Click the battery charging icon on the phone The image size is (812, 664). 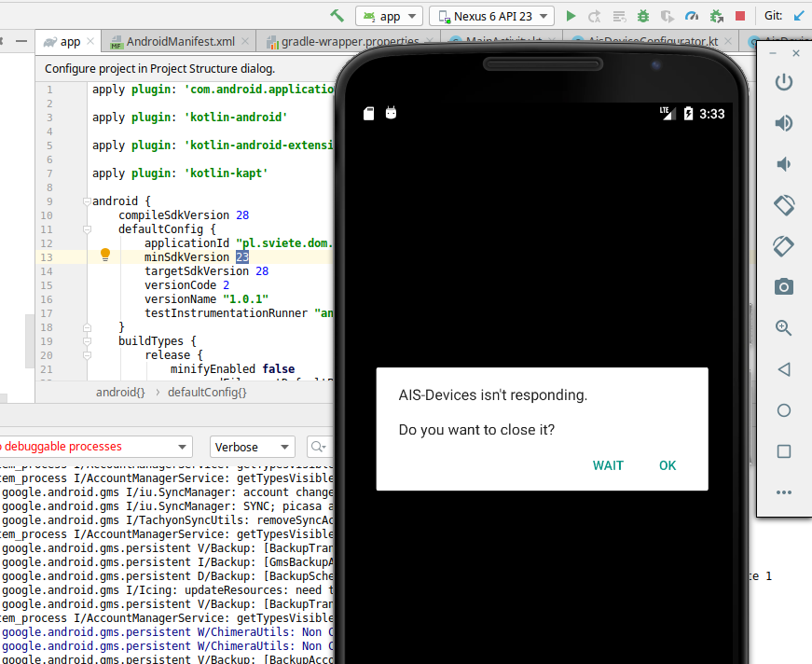[x=688, y=114]
